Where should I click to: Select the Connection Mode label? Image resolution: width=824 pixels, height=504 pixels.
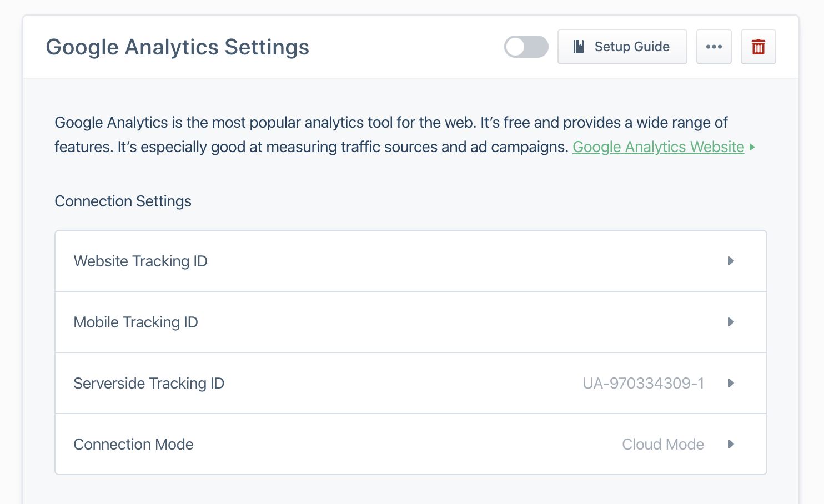click(x=134, y=445)
